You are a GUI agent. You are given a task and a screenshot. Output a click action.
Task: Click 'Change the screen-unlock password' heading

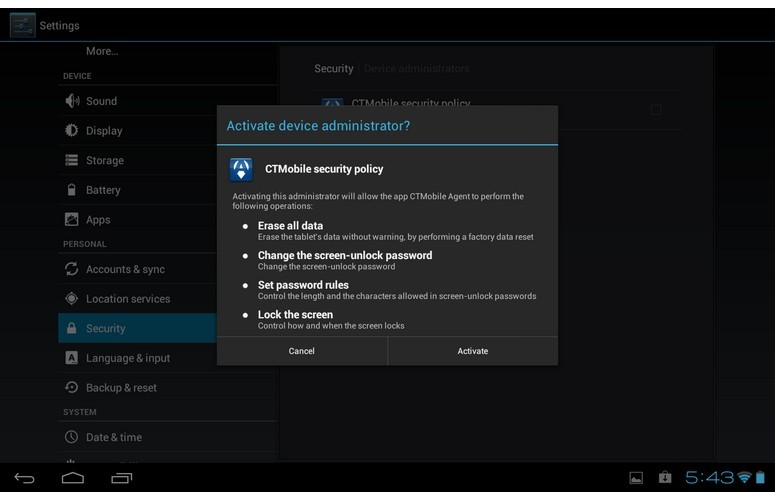point(345,255)
